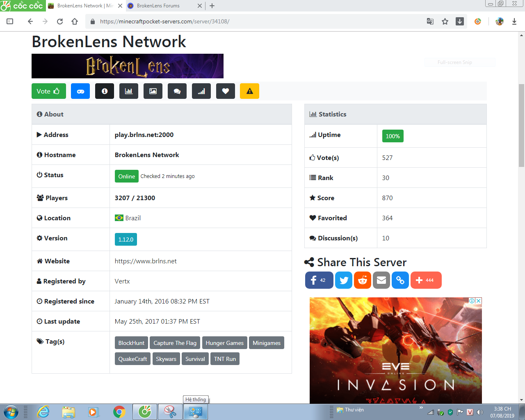
Task: Report the server via the yellow warning icon
Action: (x=250, y=91)
